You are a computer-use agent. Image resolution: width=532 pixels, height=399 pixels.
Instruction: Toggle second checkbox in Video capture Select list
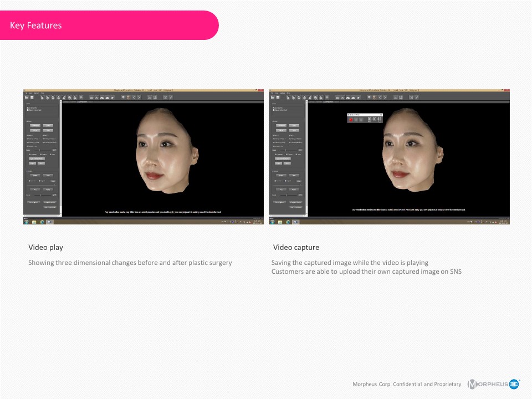(x=273, y=110)
